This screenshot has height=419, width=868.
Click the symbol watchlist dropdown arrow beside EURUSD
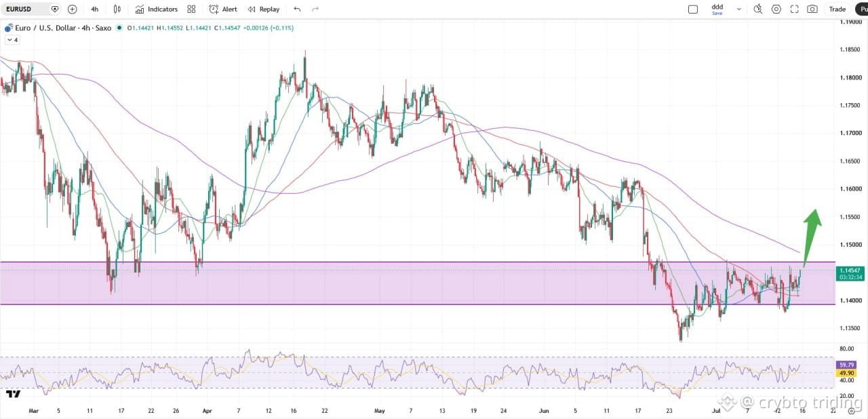pos(55,9)
